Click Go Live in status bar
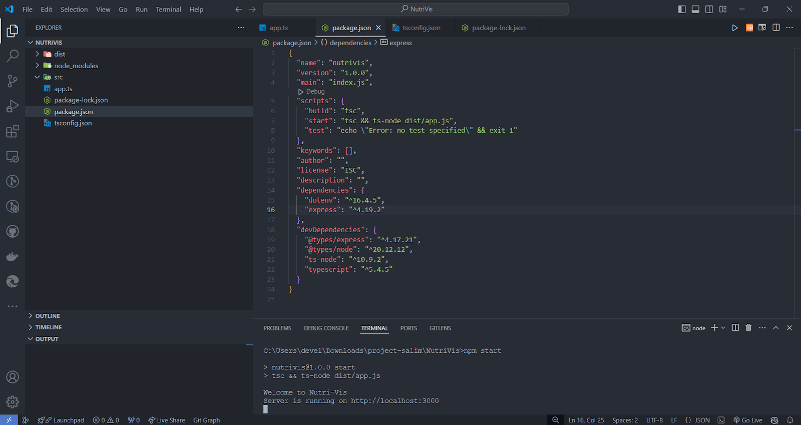Image resolution: width=802 pixels, height=426 pixels. [x=748, y=420]
